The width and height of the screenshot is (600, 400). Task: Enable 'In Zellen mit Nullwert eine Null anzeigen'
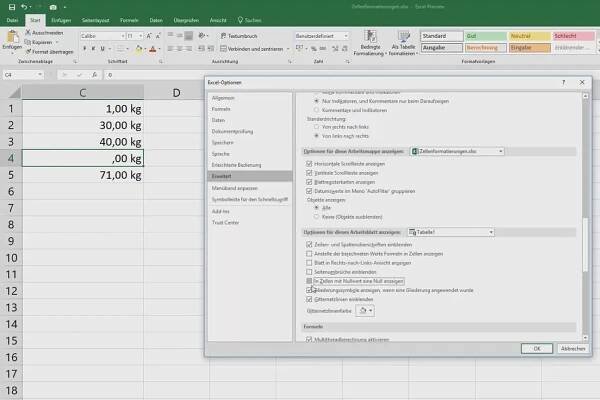308,283
